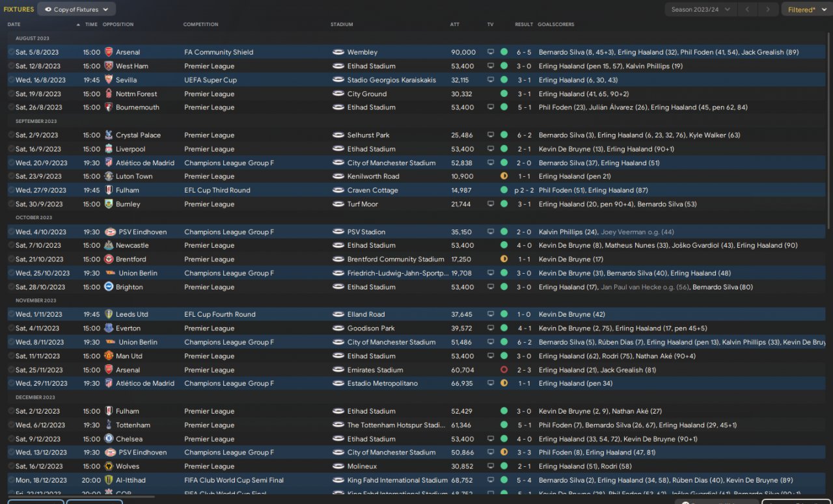Screen dimensions: 833x504
Task: Click the Wolves club badge
Action: (x=109, y=466)
